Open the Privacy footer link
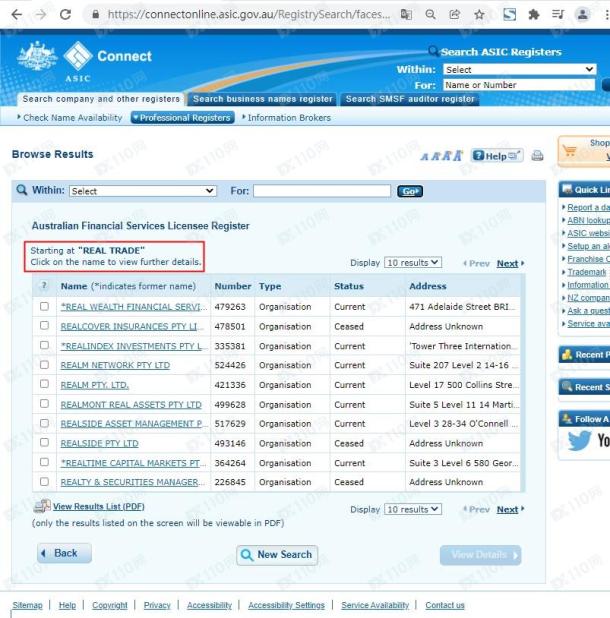This screenshot has width=610, height=618. coord(157,605)
